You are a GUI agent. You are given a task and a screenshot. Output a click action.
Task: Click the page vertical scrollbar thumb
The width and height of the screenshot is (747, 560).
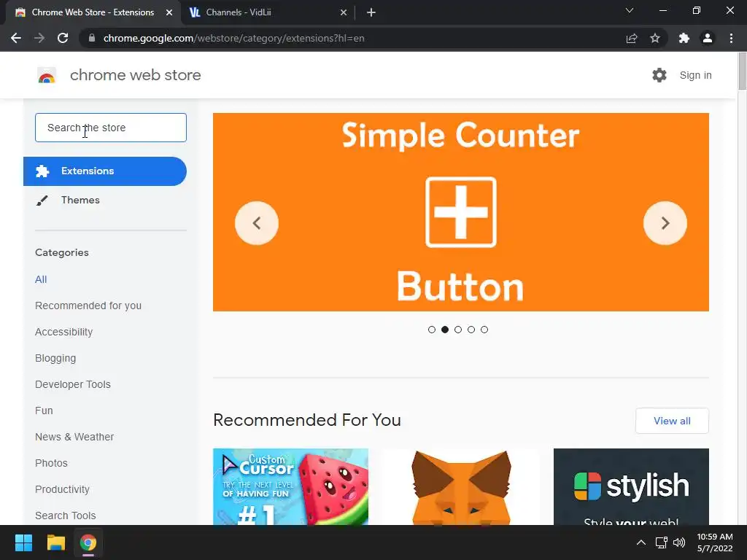[742, 71]
